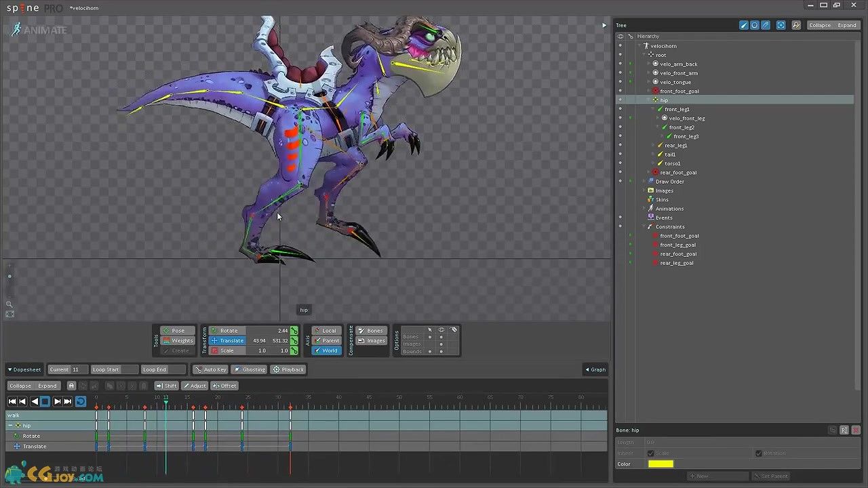Activate the Translate transform tool
The width and height of the screenshot is (868, 488).
[x=228, y=340]
